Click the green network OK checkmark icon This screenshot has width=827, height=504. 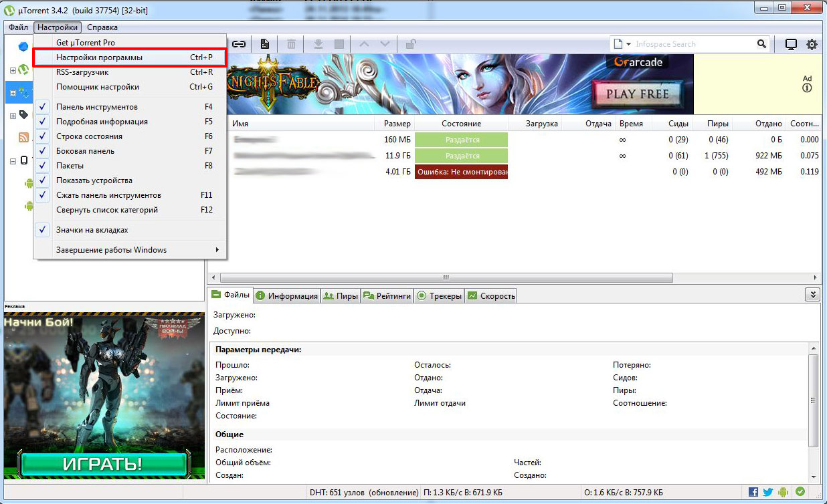click(x=800, y=492)
